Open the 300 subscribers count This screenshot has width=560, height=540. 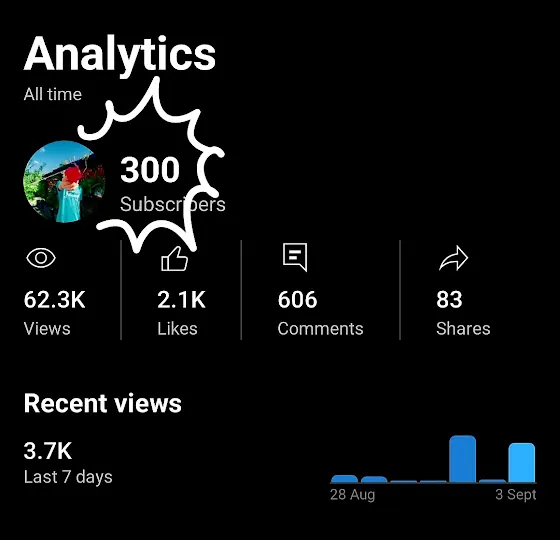(150, 169)
